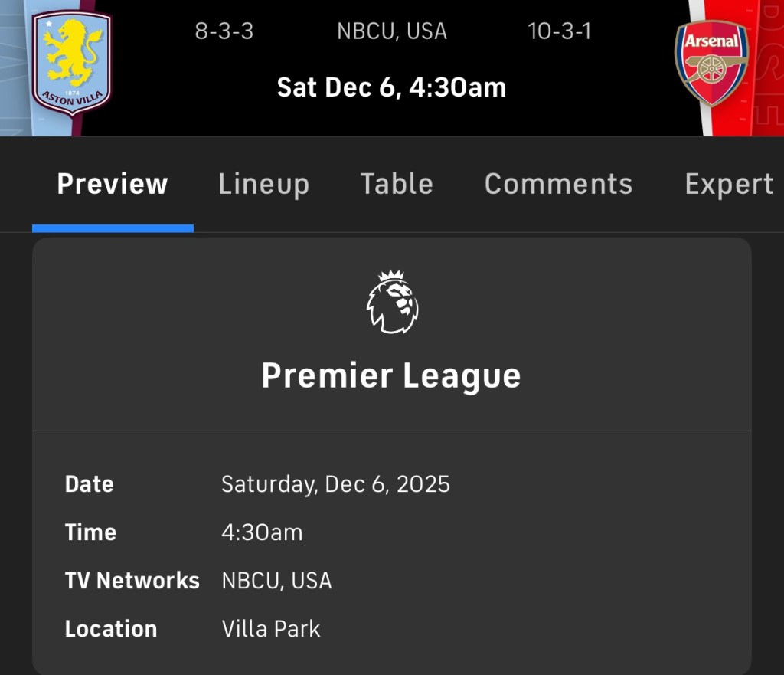Tap the Aston Villa club crest
The height and width of the screenshot is (675, 784).
72,63
